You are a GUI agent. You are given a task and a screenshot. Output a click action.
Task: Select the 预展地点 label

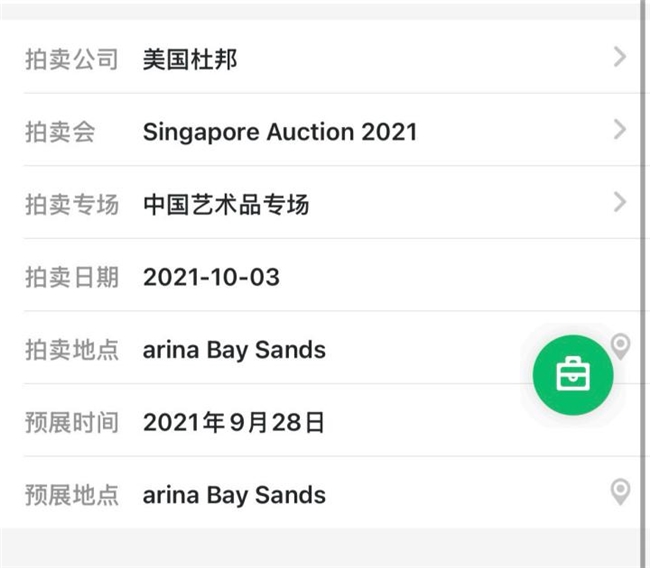(x=72, y=495)
